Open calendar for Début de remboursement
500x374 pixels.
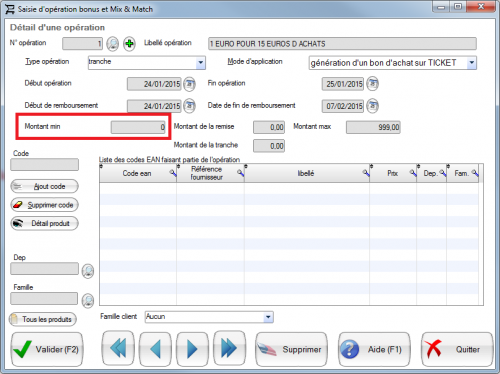tap(190, 106)
